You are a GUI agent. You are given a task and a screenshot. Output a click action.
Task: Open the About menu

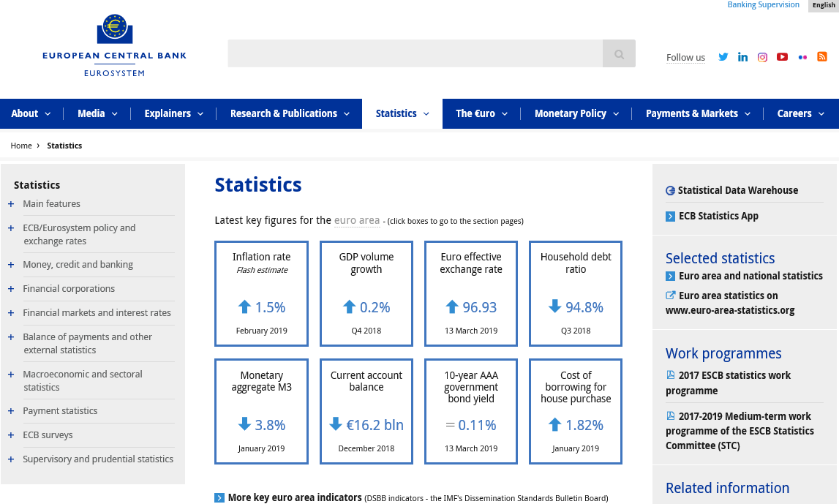[31, 113]
